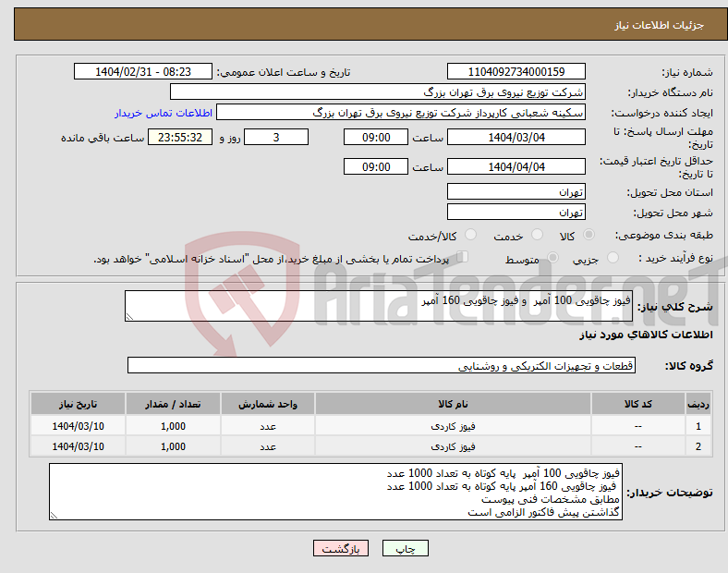This screenshot has width=728, height=573.
Task: Click response deadline time 09:00 field
Action: point(376,137)
